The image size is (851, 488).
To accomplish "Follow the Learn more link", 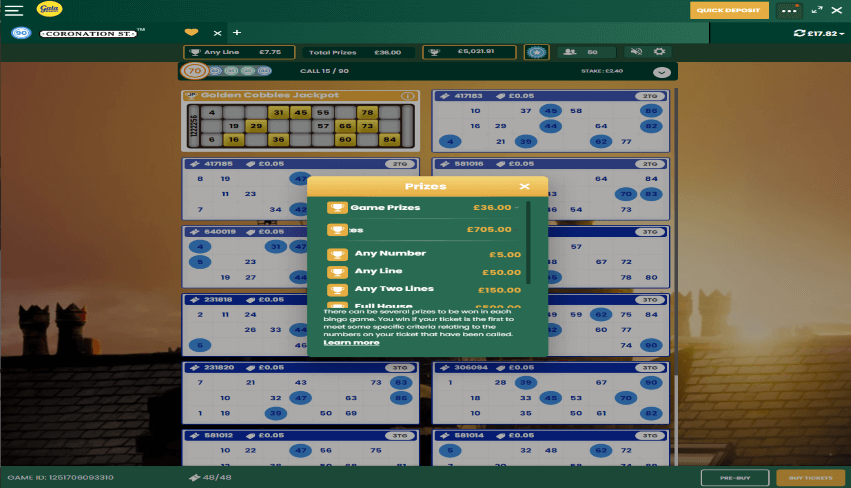I will pyautogui.click(x=351, y=343).
